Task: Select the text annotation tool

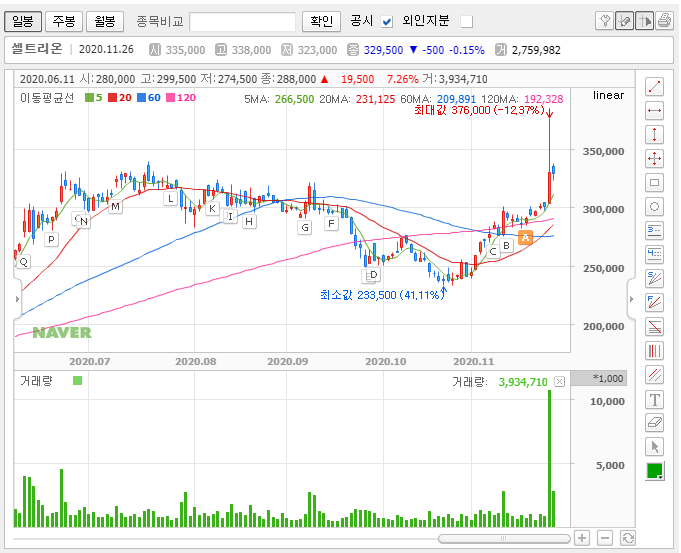Action: pyautogui.click(x=655, y=399)
